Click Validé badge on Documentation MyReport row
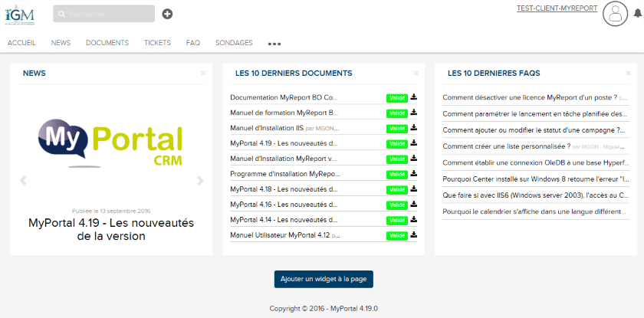 click(x=397, y=98)
